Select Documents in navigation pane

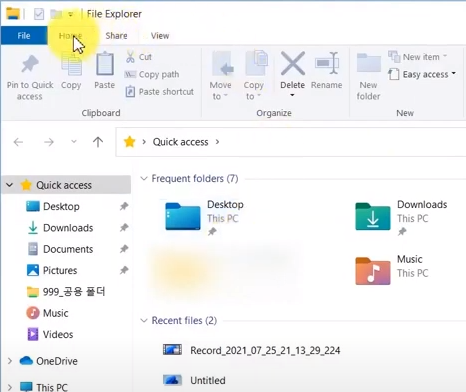[68, 249]
